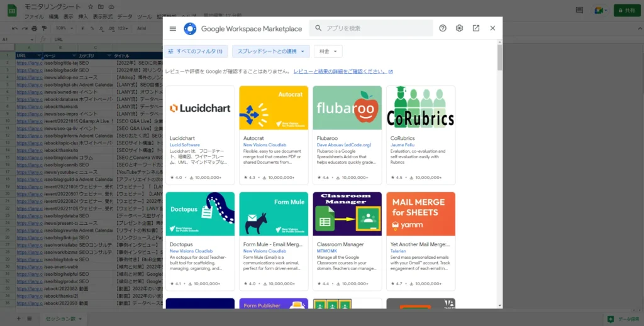The width and height of the screenshot is (644, 326).
Task: Apply percent format icon
Action: coord(92,28)
